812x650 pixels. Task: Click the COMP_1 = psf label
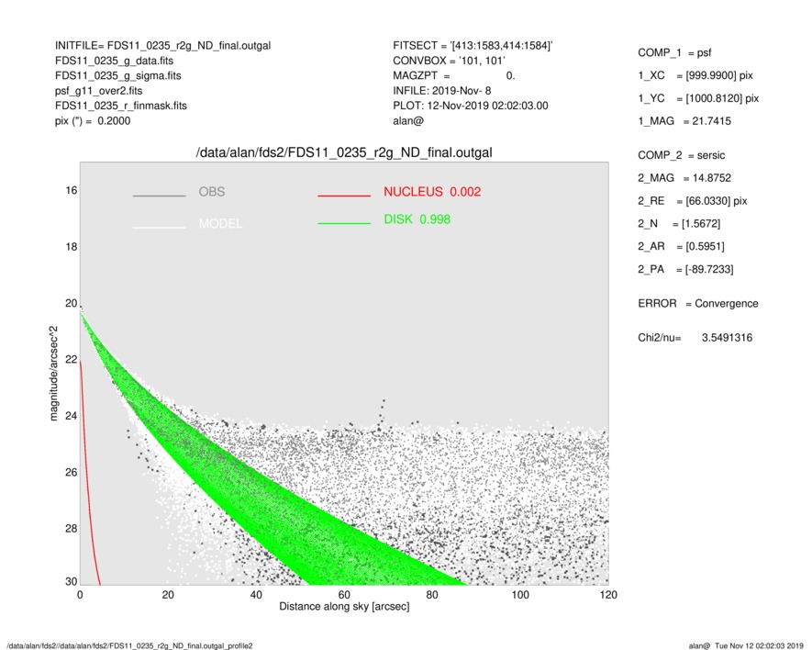pyautogui.click(x=674, y=53)
